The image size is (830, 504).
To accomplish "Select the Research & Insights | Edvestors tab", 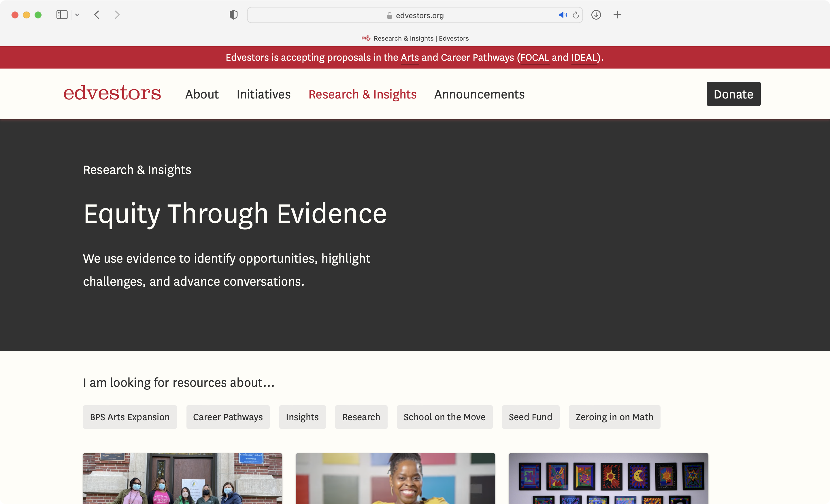I will coord(415,38).
